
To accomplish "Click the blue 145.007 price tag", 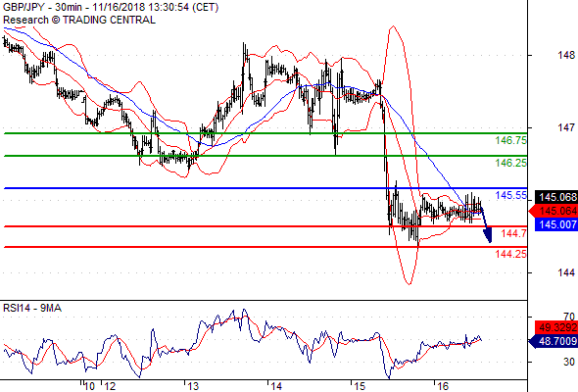I will tap(555, 224).
